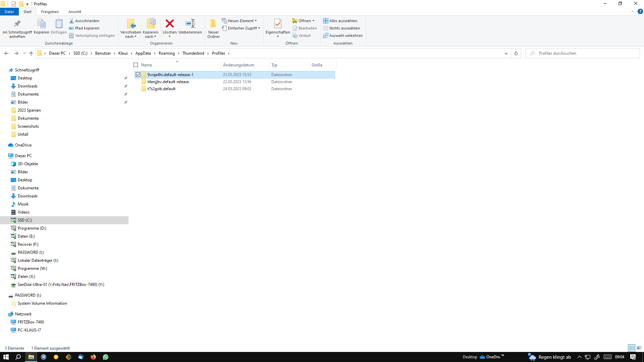
Task: Open WhatsApp from the taskbar
Action: tap(106, 357)
